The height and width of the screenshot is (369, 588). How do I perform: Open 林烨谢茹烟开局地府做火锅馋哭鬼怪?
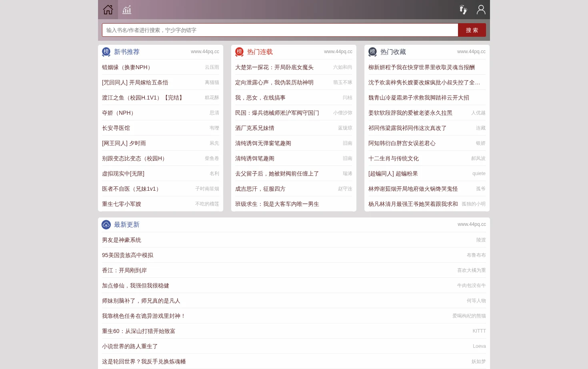click(x=413, y=189)
